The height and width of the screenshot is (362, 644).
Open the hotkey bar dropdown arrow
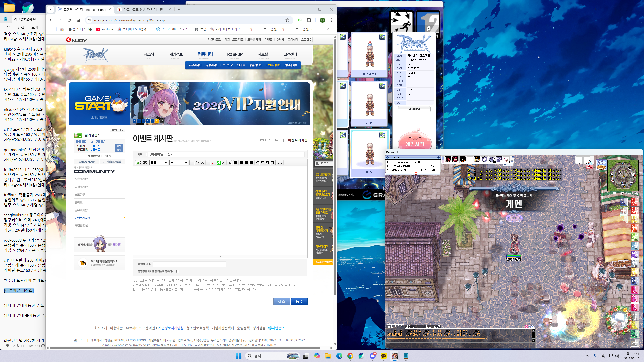512,162
